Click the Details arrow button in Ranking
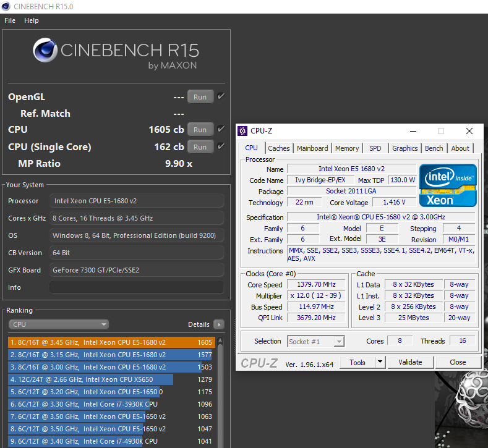This screenshot has height=448, width=488. point(218,324)
